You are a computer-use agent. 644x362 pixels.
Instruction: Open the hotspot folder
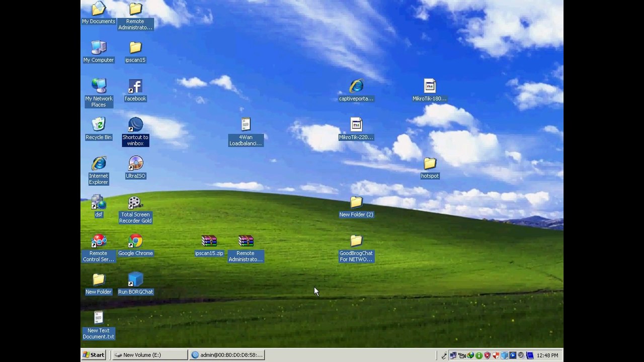click(430, 167)
